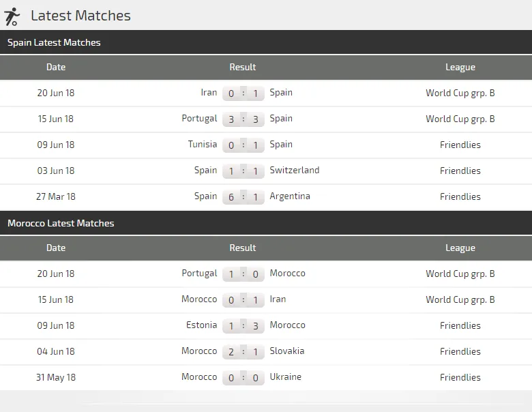532x412 pixels.
Task: Click the soccer player icon beside Latest Matches
Action: click(12, 16)
